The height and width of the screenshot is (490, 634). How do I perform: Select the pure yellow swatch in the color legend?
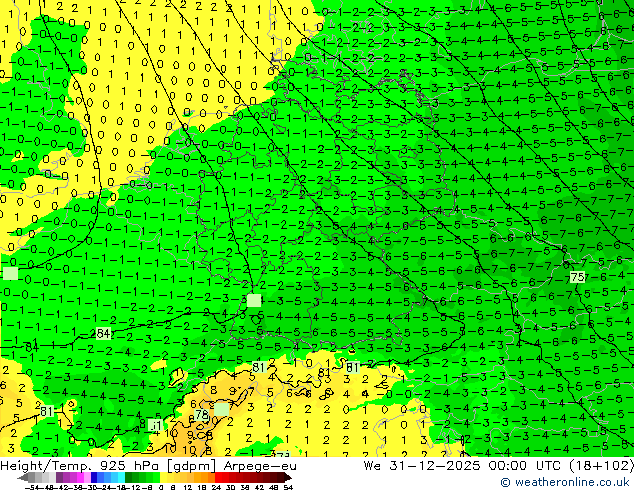pos(163,477)
